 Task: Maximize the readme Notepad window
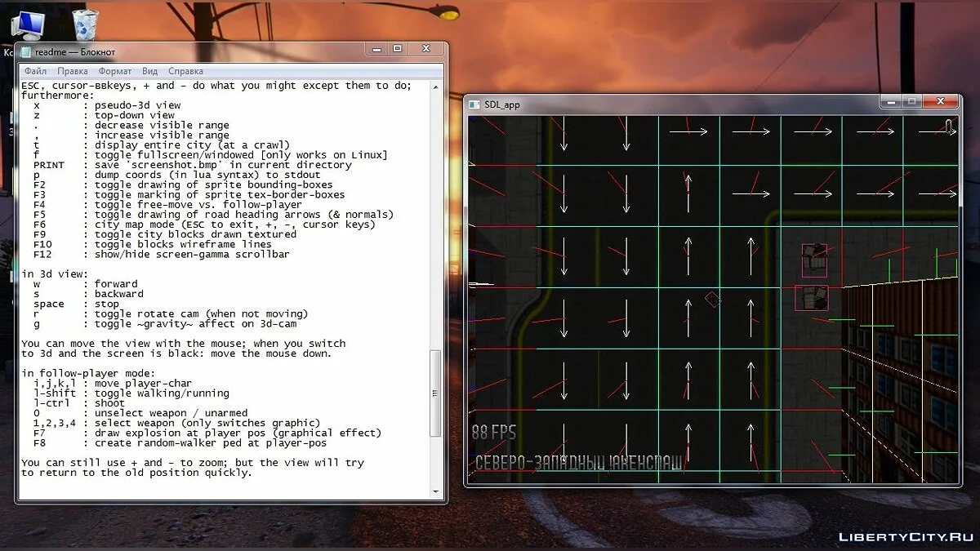397,49
